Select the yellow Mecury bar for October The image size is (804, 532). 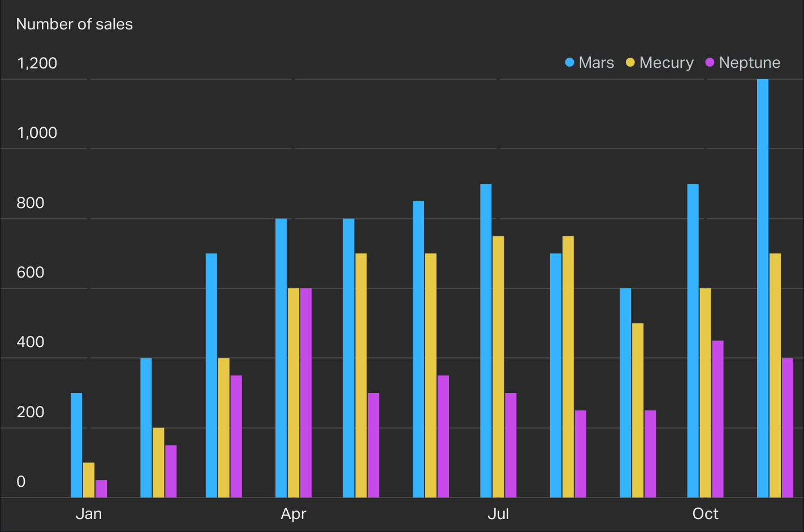point(705,393)
